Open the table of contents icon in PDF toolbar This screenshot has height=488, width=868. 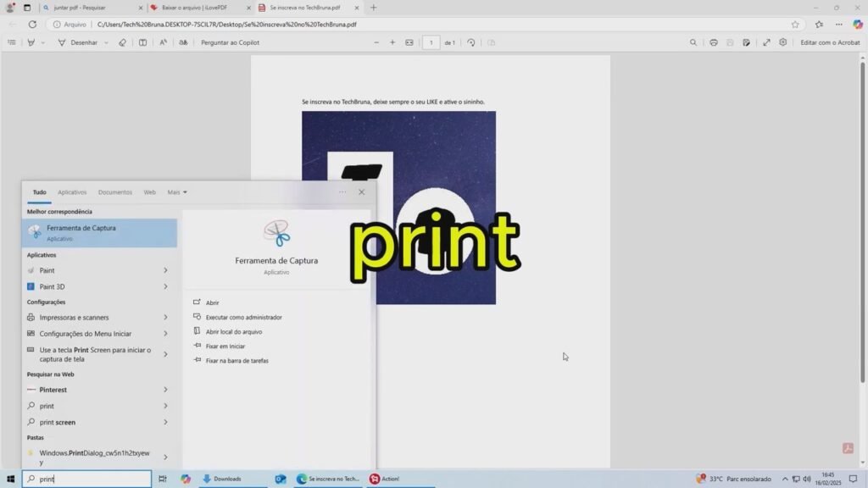(x=12, y=42)
